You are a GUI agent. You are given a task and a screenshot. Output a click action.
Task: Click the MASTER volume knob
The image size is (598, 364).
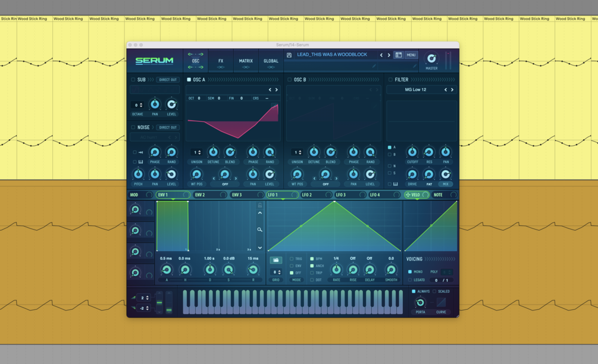coord(431,58)
